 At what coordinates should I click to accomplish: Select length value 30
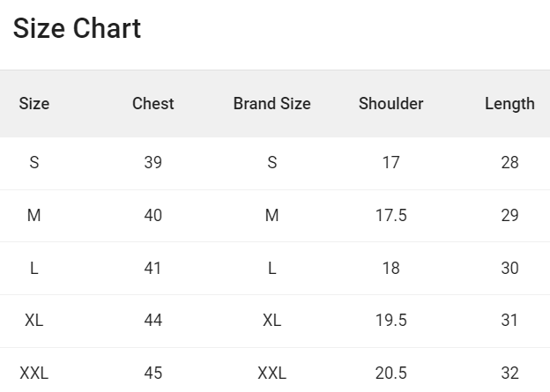pyautogui.click(x=510, y=268)
